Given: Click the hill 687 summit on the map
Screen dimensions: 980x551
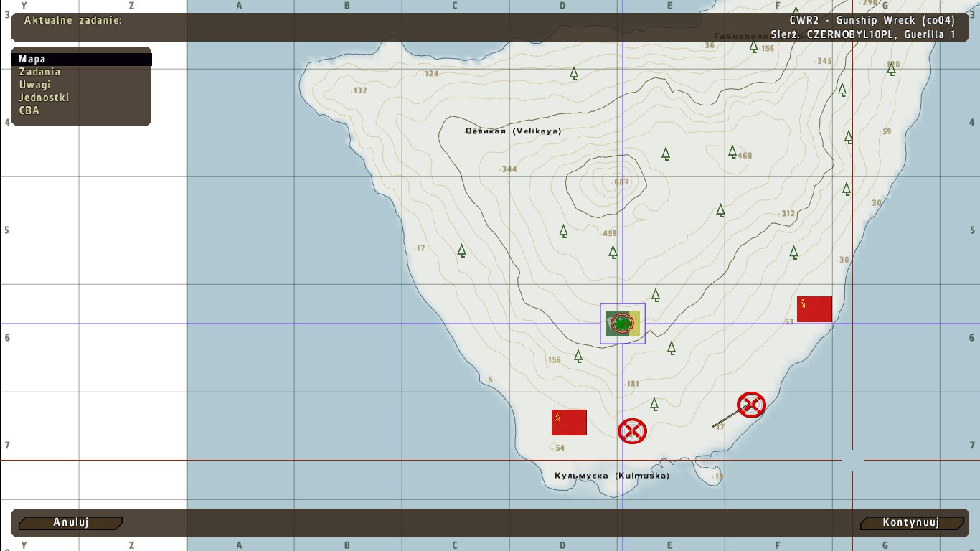Looking at the screenshot, I should point(621,182).
